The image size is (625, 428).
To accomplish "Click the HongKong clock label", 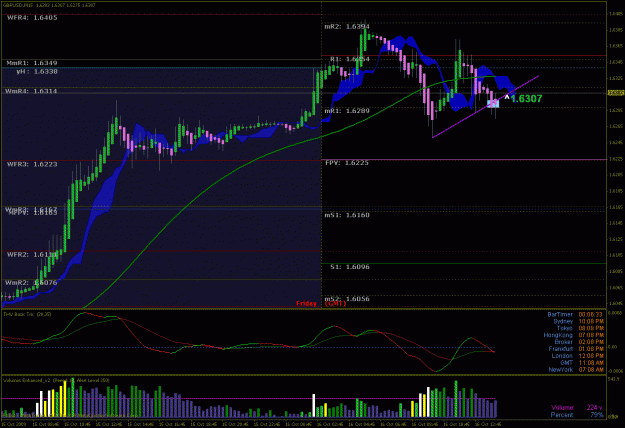I will tap(558, 335).
